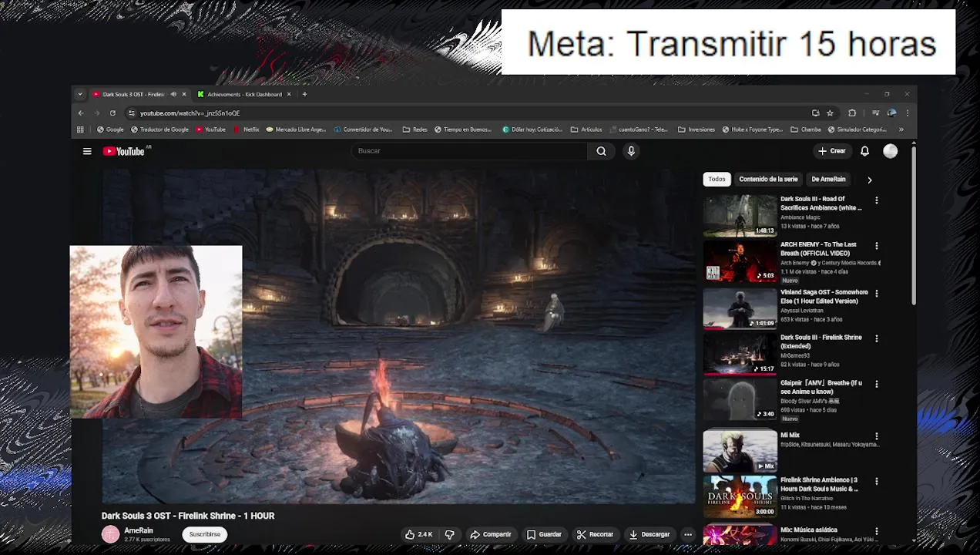Open a new browser tab

(x=304, y=94)
